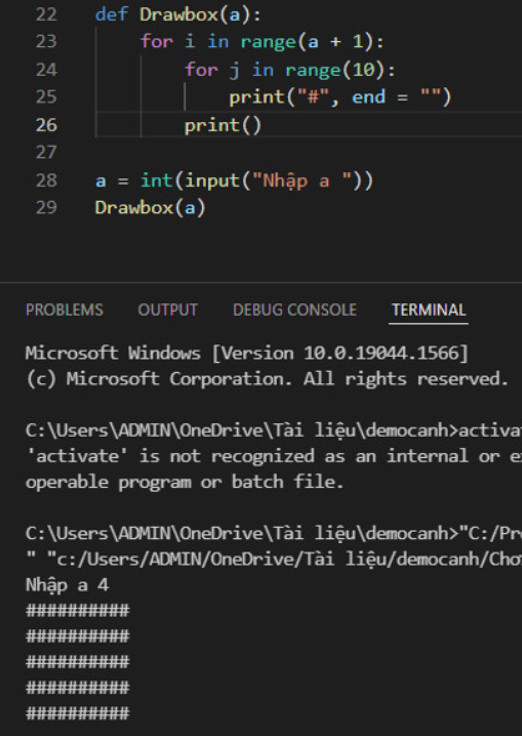Place cursor after print() on line 26
The image size is (522, 736).
261,125
